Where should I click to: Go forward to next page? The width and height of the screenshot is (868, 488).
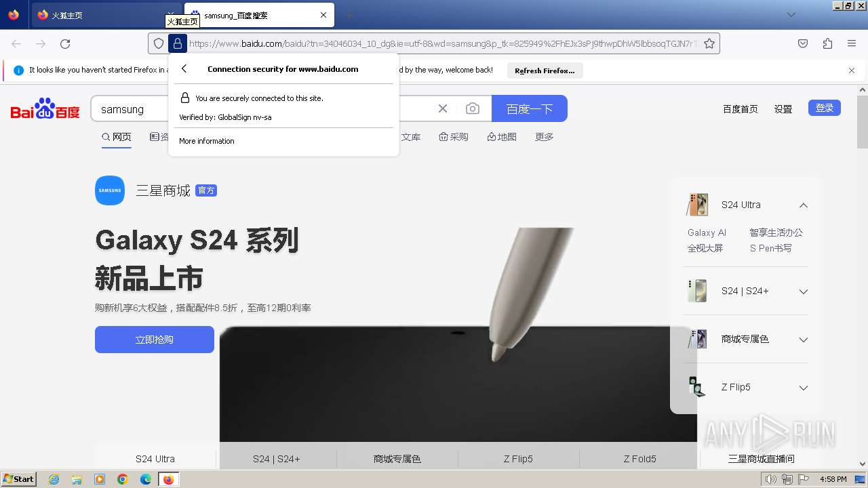pyautogui.click(x=41, y=43)
